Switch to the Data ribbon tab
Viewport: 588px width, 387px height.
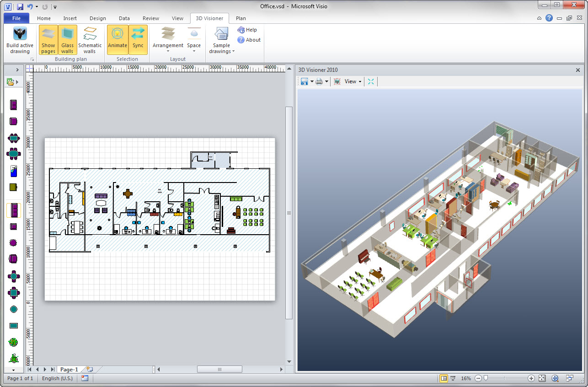124,18
